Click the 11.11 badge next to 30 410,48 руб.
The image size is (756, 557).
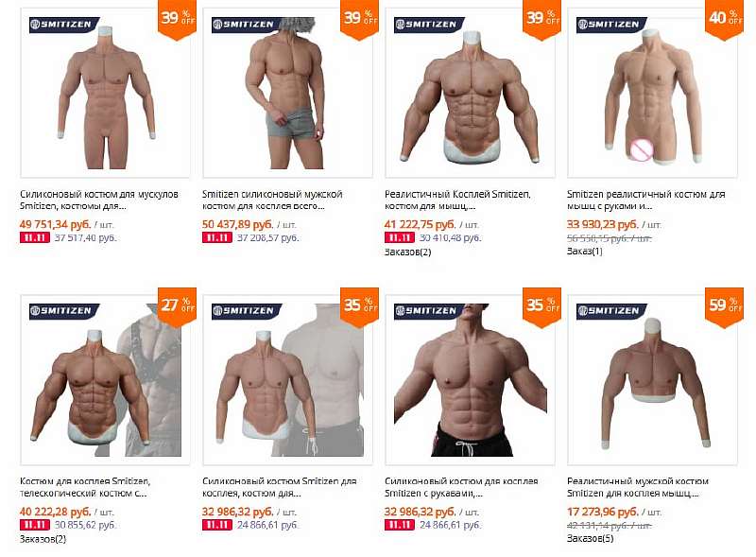click(x=399, y=237)
